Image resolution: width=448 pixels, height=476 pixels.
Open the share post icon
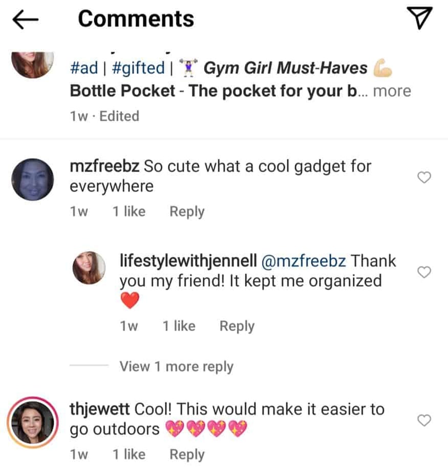421,18
